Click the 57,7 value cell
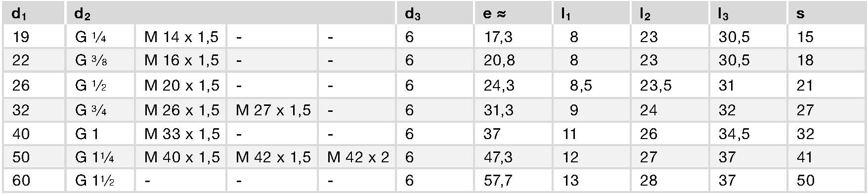Viewport: 868px width, 195px height. [x=513, y=181]
